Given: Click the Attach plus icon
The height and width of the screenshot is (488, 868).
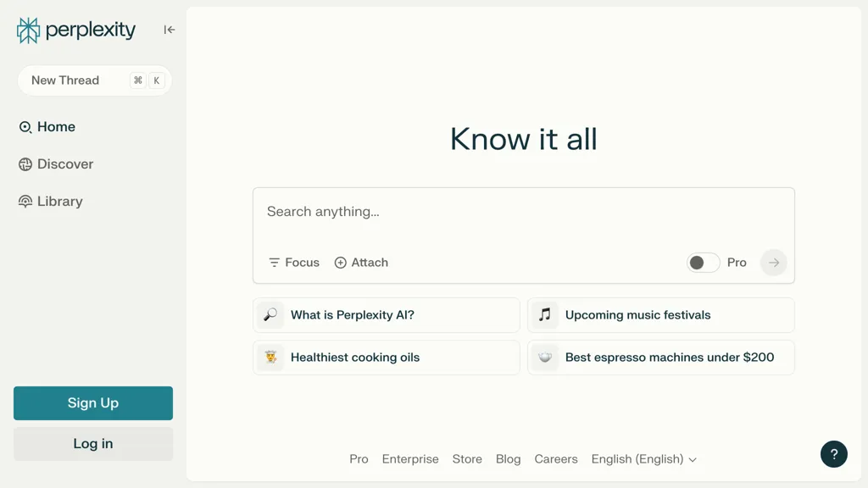Looking at the screenshot, I should tap(341, 263).
